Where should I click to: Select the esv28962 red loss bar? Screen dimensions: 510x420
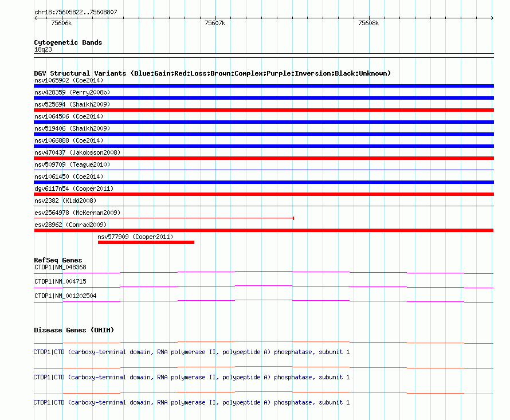click(x=264, y=230)
